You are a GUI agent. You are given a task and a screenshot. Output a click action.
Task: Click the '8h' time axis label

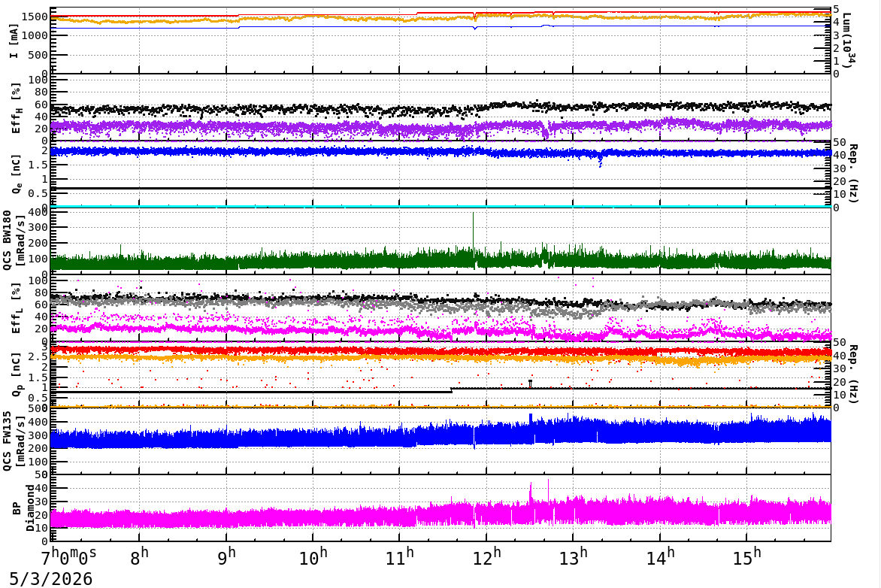point(139,556)
